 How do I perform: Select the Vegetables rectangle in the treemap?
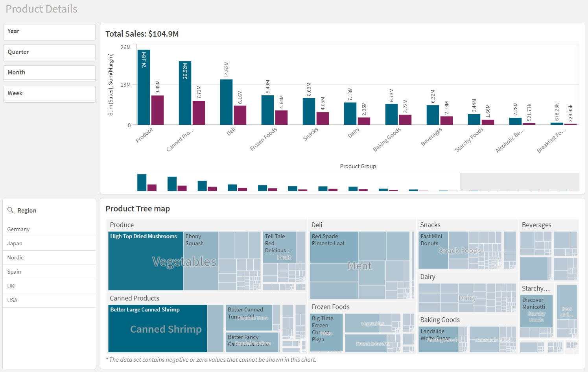tap(185, 261)
